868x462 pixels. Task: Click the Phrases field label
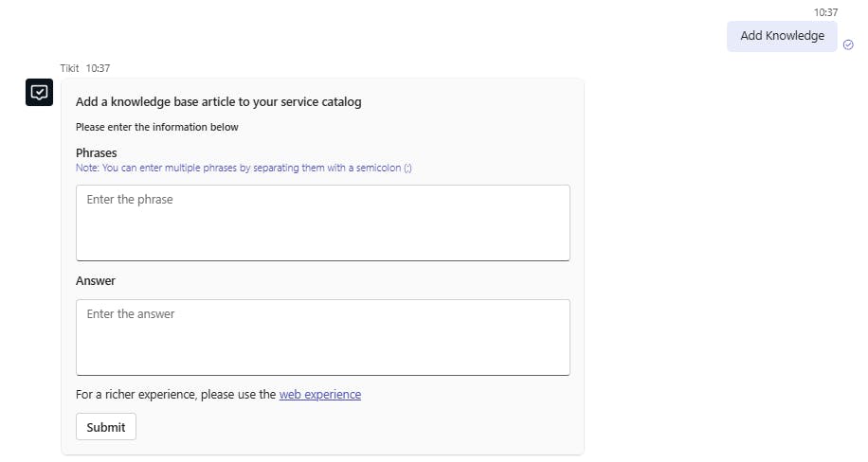pyautogui.click(x=97, y=152)
